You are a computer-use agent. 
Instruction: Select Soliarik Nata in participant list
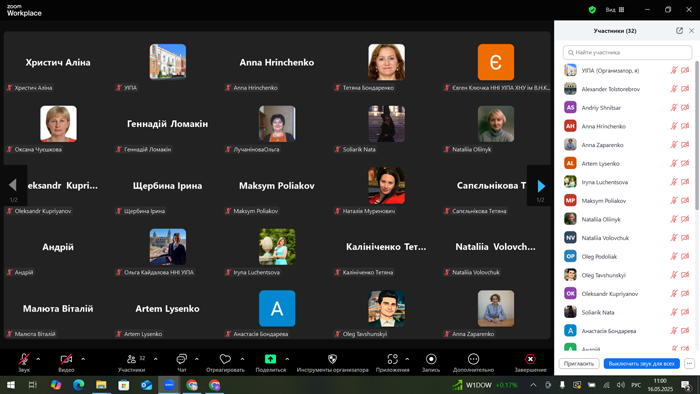[x=626, y=312]
